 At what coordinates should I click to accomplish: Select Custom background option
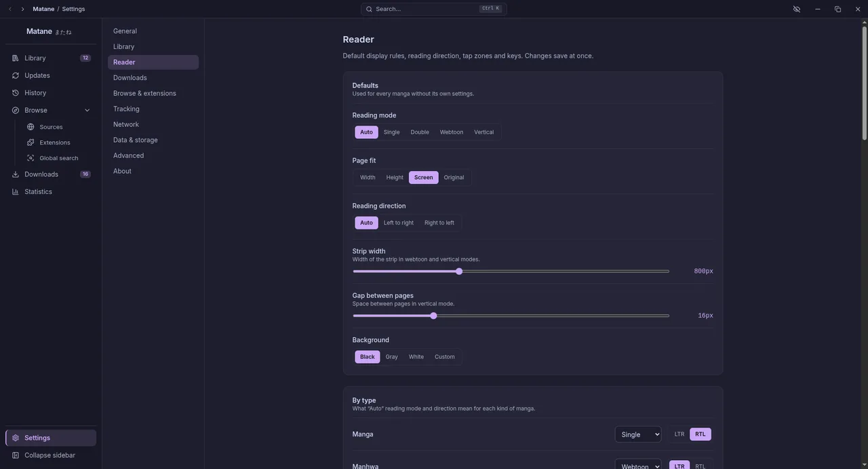tap(445, 357)
